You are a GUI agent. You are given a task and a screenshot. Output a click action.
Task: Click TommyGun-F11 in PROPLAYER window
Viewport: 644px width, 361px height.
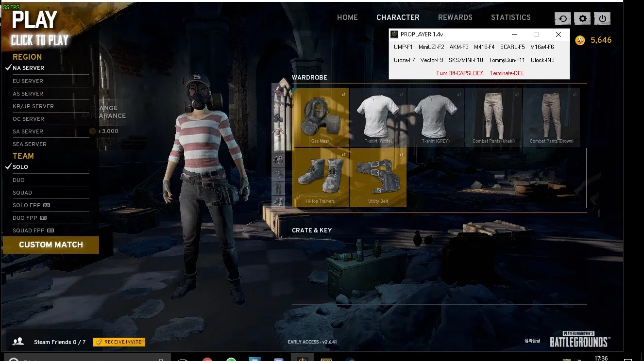coord(507,60)
